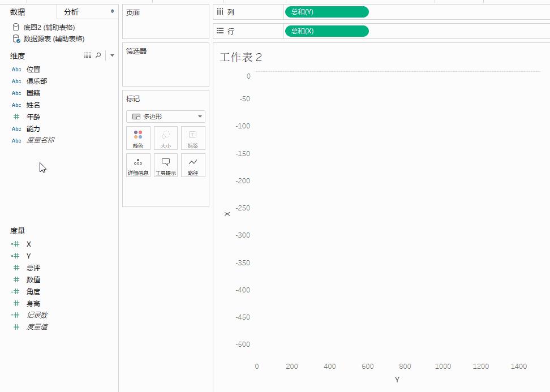Click the -250 tick on the X axis
Image resolution: width=550 pixels, height=392 pixels.
[x=243, y=208]
